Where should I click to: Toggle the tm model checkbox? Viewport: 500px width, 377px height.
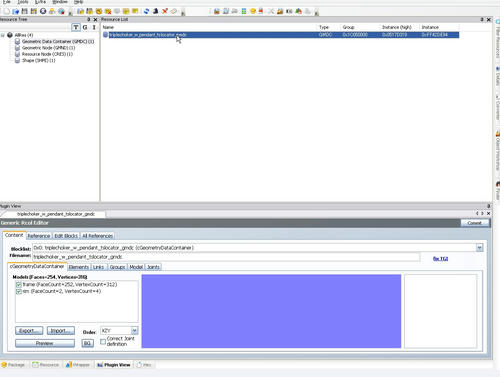pyautogui.click(x=19, y=291)
